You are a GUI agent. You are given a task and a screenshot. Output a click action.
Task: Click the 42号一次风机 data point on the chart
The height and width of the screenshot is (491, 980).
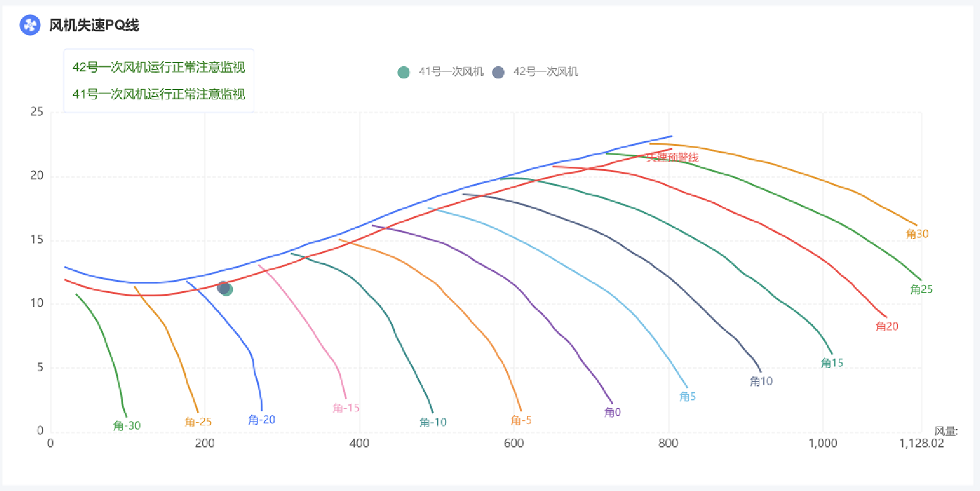click(222, 287)
